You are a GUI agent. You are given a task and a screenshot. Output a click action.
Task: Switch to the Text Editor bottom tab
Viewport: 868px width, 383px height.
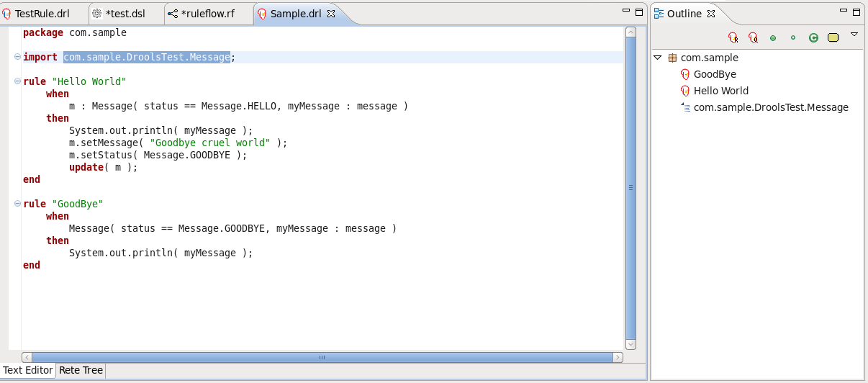coord(28,370)
